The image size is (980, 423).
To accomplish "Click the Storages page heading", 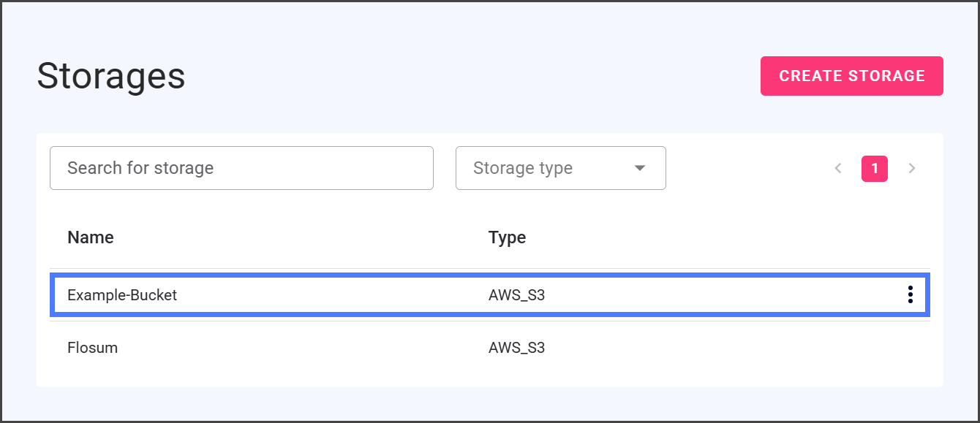I will (111, 76).
